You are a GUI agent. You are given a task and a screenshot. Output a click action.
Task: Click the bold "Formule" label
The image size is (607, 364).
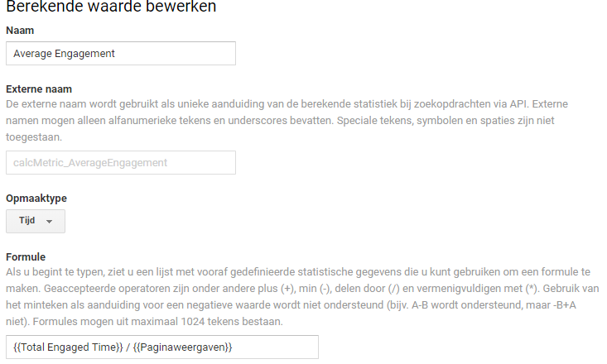pos(26,257)
